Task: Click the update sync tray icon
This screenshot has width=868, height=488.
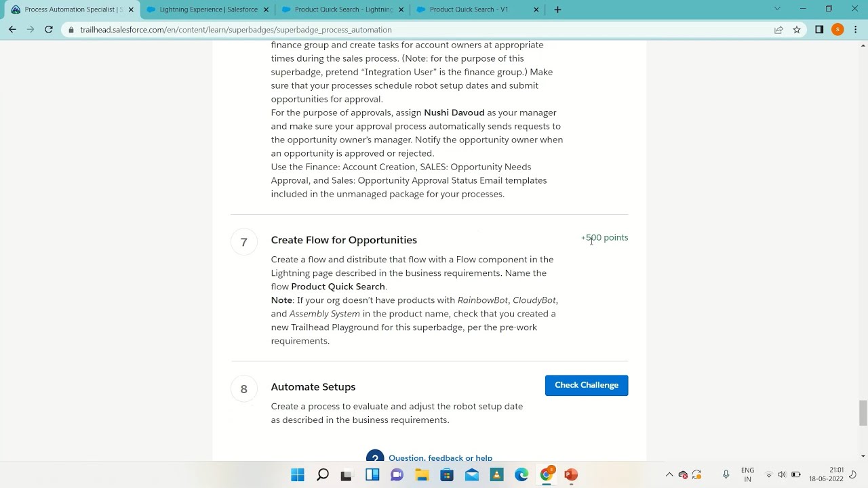Action: [696, 474]
